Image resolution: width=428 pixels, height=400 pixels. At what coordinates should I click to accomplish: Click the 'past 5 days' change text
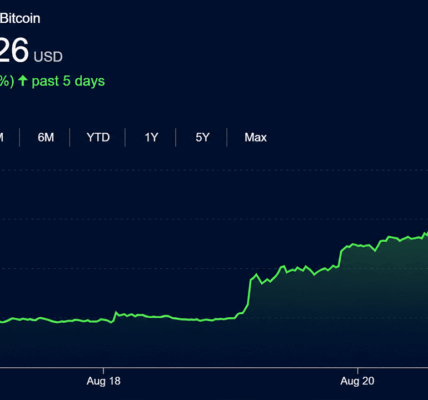tap(68, 81)
